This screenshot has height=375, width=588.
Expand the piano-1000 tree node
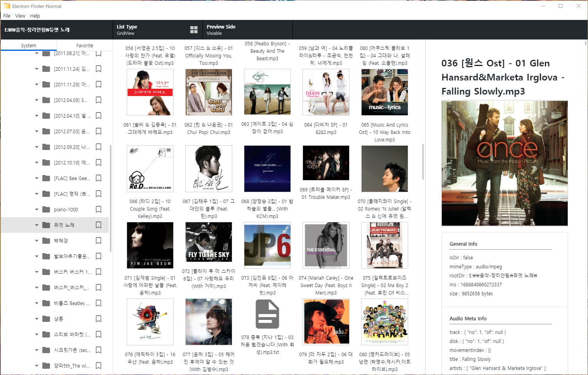tap(37, 209)
